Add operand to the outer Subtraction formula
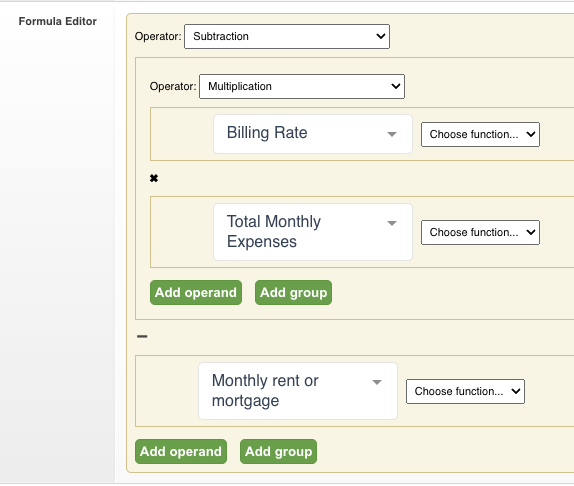This screenshot has height=486, width=574. [x=181, y=452]
